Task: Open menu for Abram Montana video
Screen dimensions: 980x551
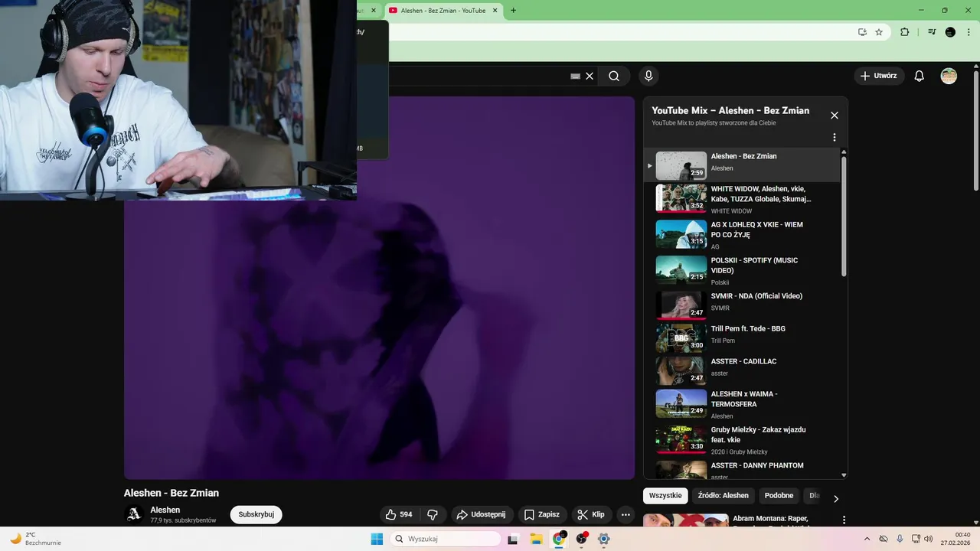Action: pos(844,520)
